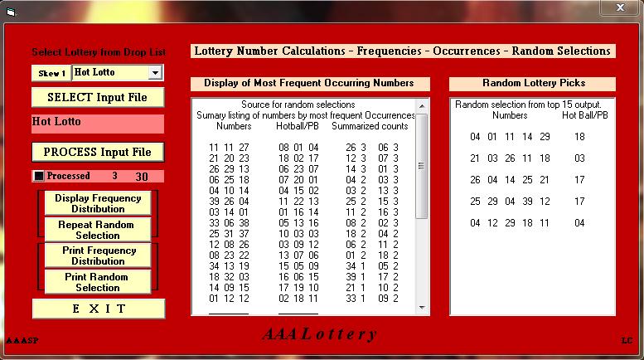The width and height of the screenshot is (644, 360).
Task: Click Print Frequency Distribution button
Action: [98, 255]
